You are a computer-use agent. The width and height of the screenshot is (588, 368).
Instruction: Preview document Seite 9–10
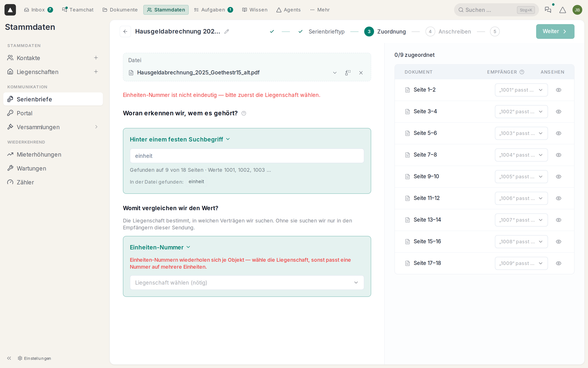[x=559, y=177]
